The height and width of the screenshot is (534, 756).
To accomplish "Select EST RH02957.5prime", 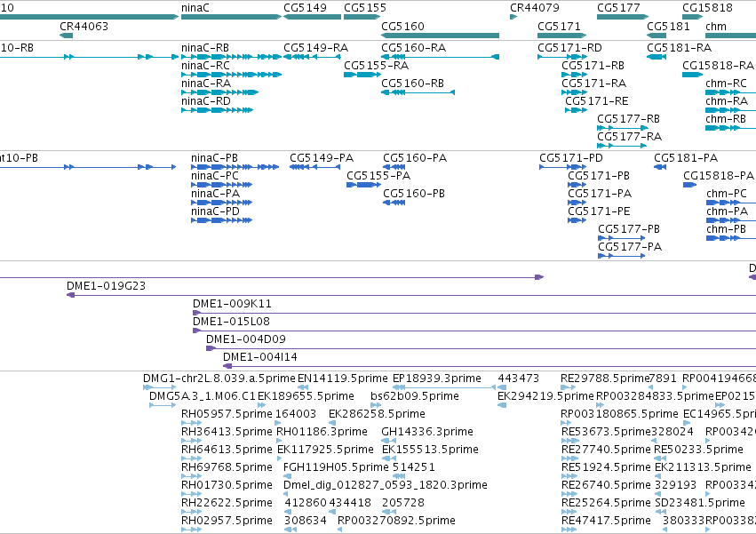I will click(191, 530).
